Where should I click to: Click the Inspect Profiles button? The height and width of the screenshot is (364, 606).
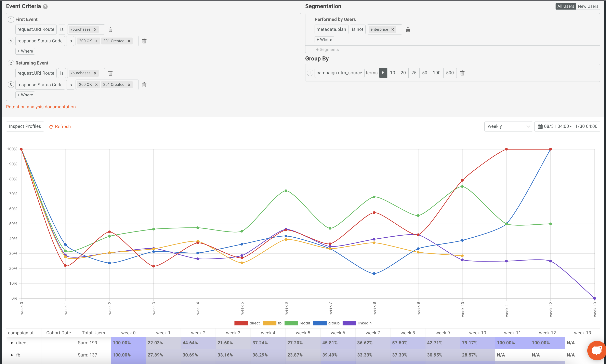25,126
